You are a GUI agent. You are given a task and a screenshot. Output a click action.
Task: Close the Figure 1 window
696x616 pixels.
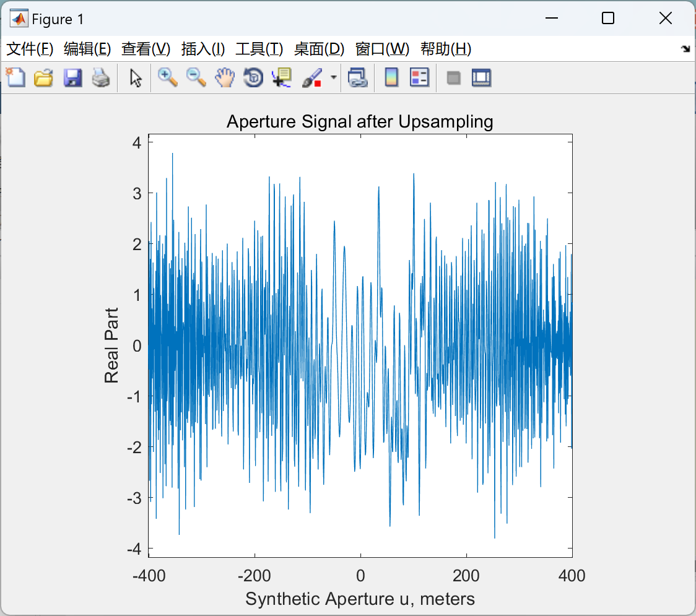(666, 18)
